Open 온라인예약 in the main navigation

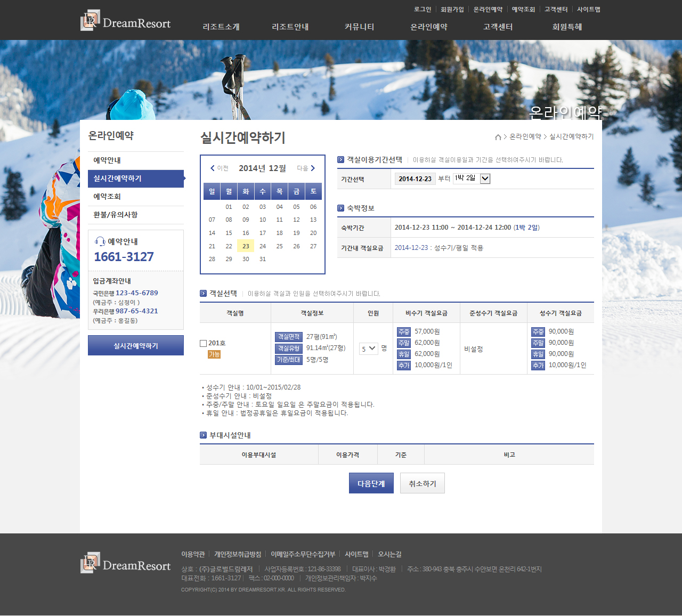pos(428,27)
